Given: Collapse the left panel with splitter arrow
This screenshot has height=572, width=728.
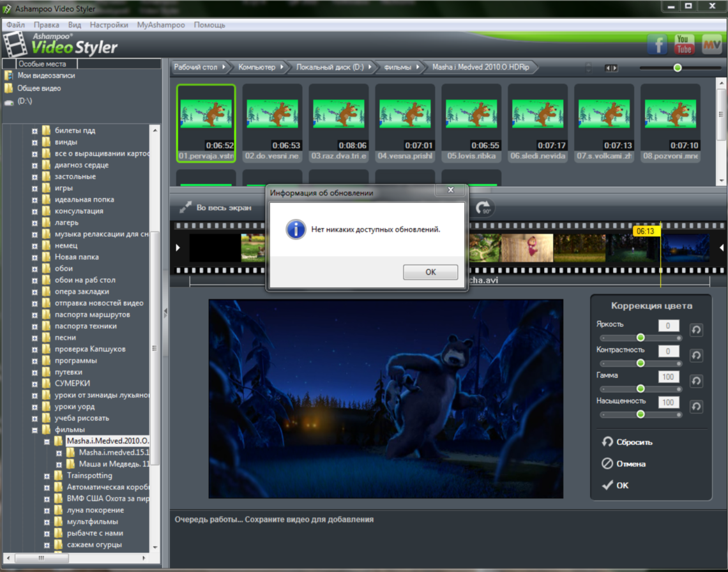Looking at the screenshot, I should [165, 313].
